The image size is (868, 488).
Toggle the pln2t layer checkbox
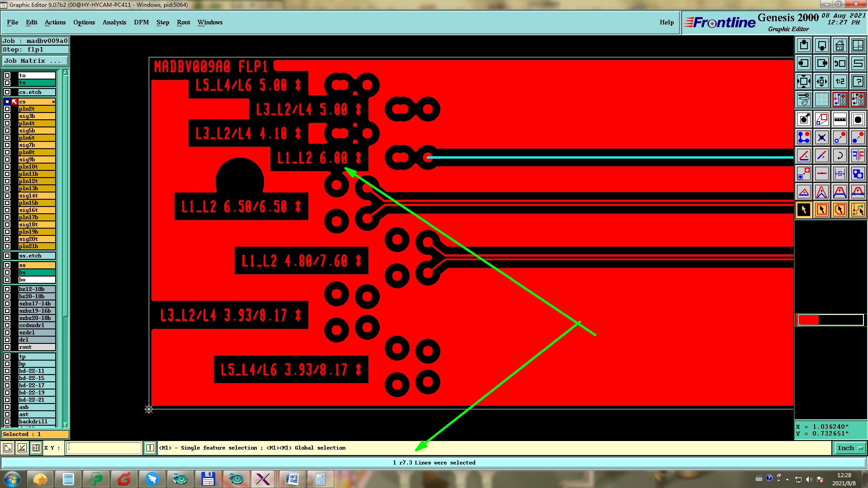coord(7,109)
